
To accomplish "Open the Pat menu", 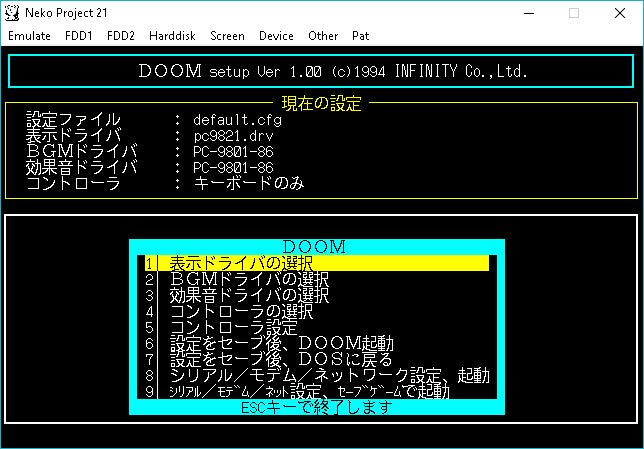I will (360, 36).
